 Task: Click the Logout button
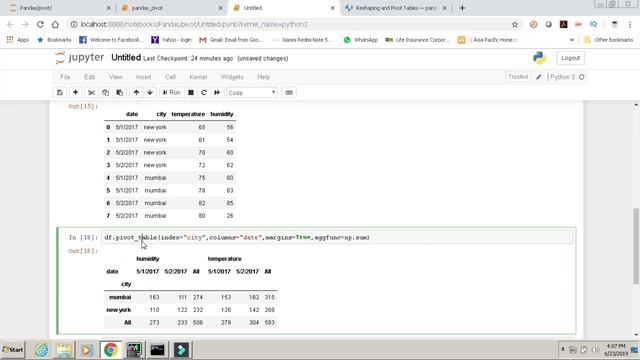570,58
